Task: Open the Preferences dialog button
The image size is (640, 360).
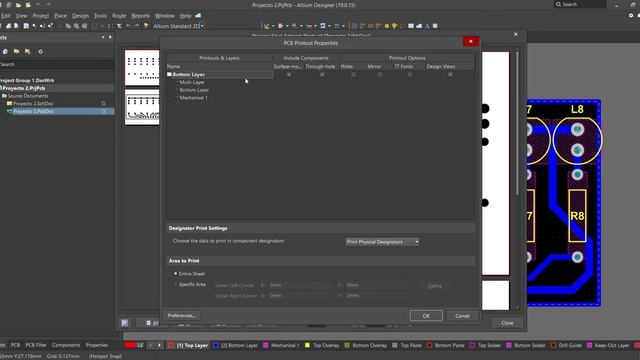Action: point(182,316)
